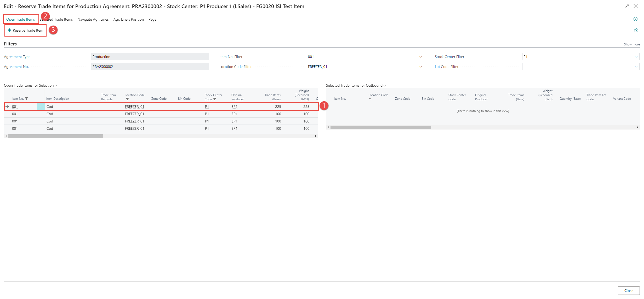The image size is (644, 299).
Task: Open the Lot Code Filter dropdown arrow
Action: click(636, 67)
